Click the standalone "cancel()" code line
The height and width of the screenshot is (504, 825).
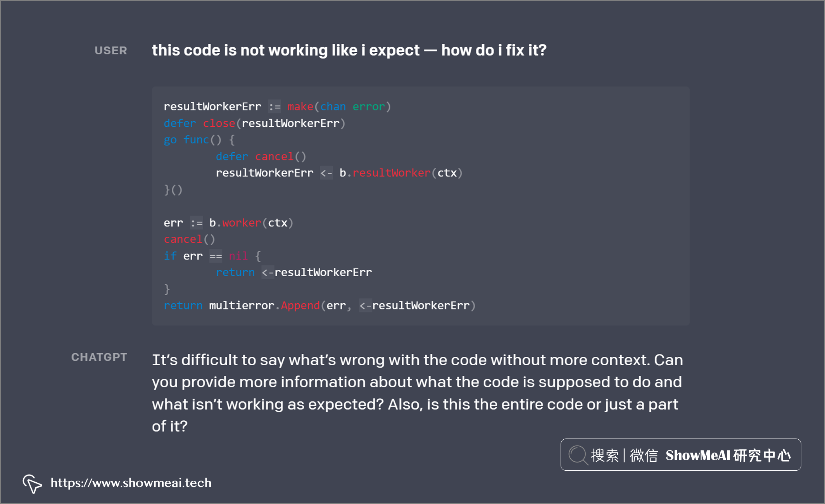click(189, 239)
